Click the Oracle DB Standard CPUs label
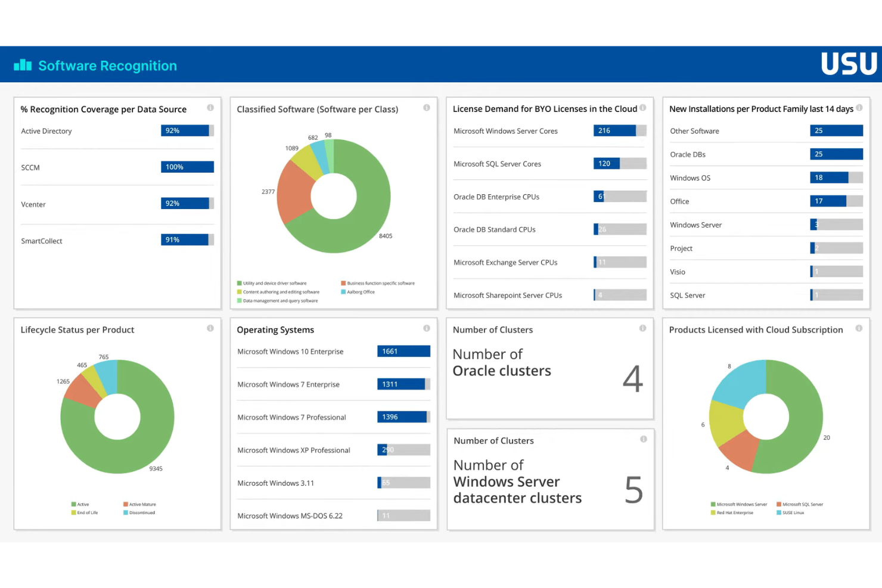 tap(495, 229)
